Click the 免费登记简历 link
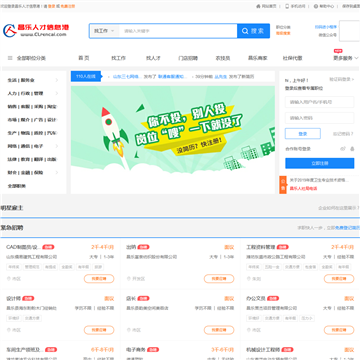Screen dimensions: 360x360 (347, 228)
